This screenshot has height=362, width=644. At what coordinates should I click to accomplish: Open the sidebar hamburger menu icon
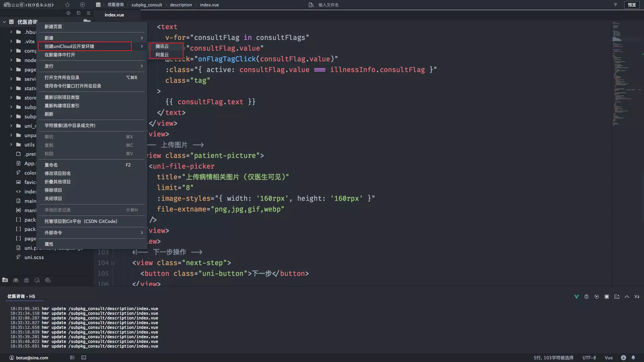click(x=89, y=13)
